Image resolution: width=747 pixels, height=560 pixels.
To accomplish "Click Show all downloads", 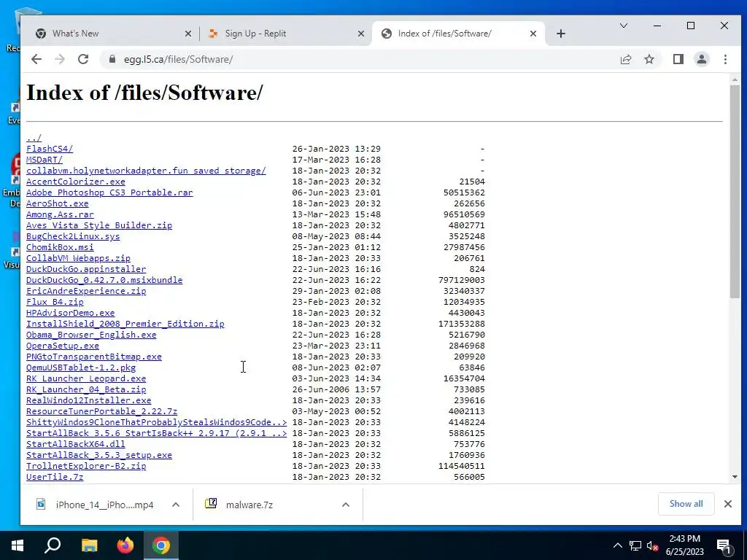I will (x=686, y=504).
